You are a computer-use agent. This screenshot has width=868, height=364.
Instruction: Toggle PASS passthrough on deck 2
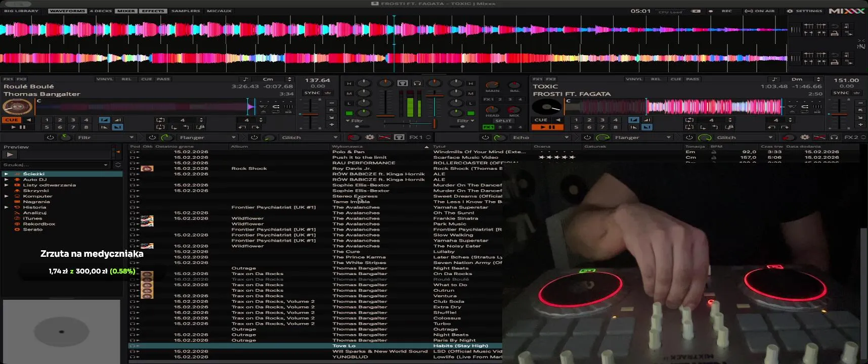pos(692,79)
